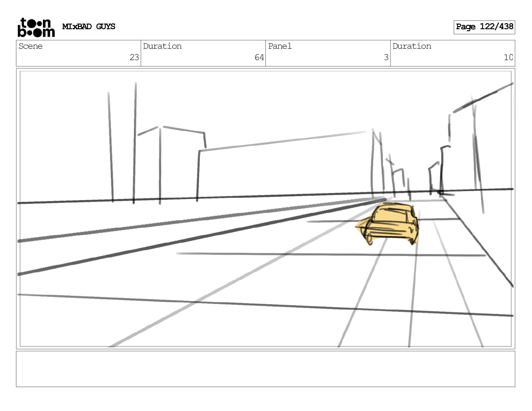Click the scene duration value '64'
Screen dimensions: 532x411
tap(259, 57)
